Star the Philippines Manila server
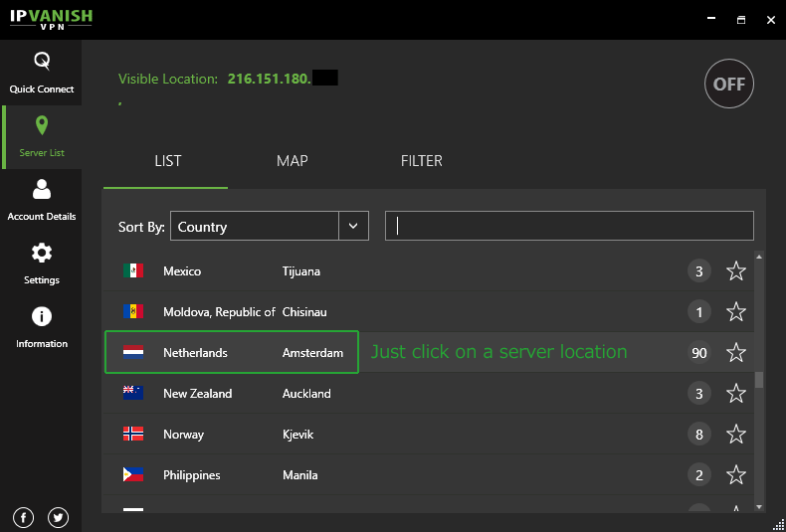Viewport: 786px width, 532px height. (x=736, y=475)
